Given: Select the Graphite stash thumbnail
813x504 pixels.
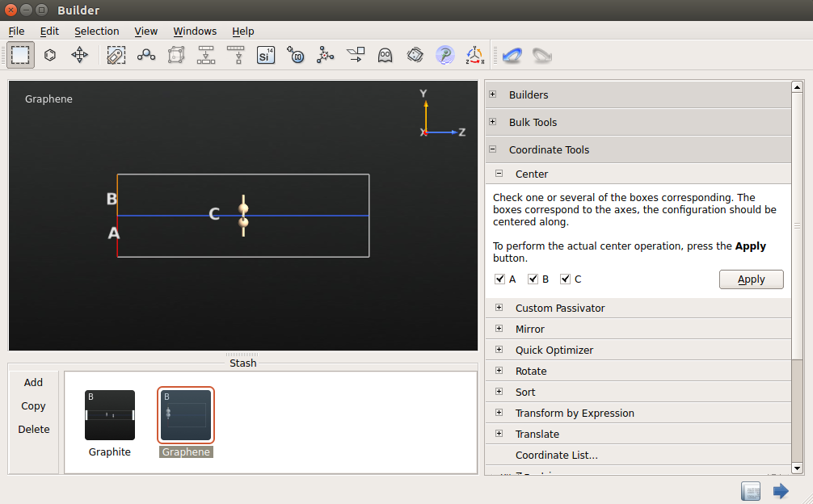Looking at the screenshot, I should (x=110, y=415).
